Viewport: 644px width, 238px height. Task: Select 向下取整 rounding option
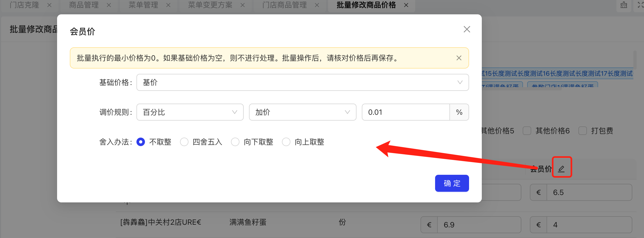click(x=235, y=142)
